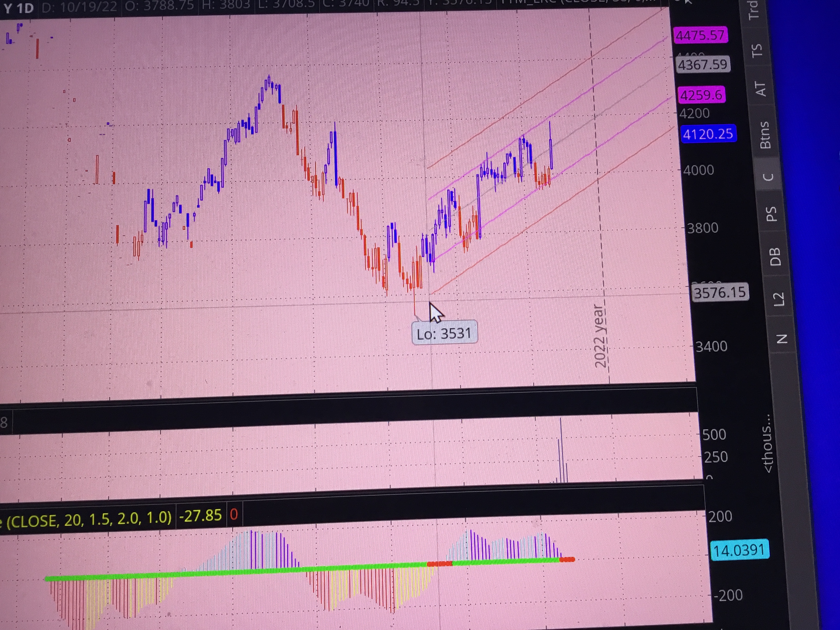This screenshot has width=840, height=630.
Task: Click the magenta 4259.6 price bubble
Action: pos(701,94)
